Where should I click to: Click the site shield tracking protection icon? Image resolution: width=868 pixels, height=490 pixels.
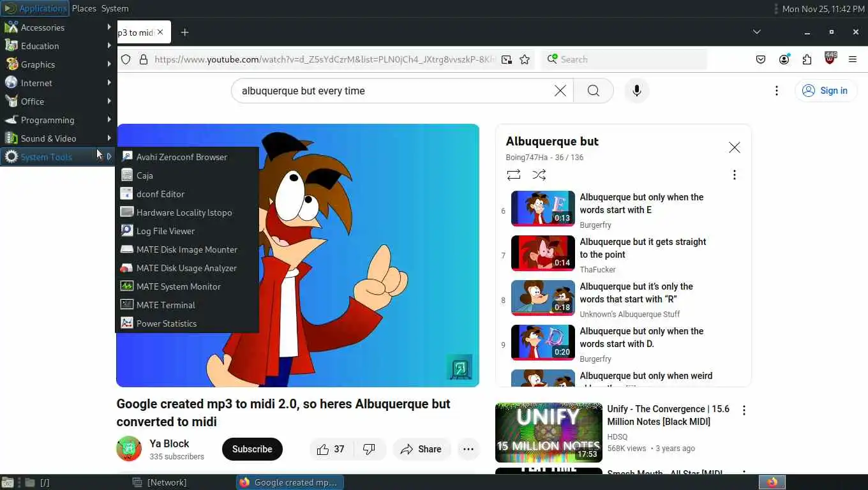click(126, 59)
